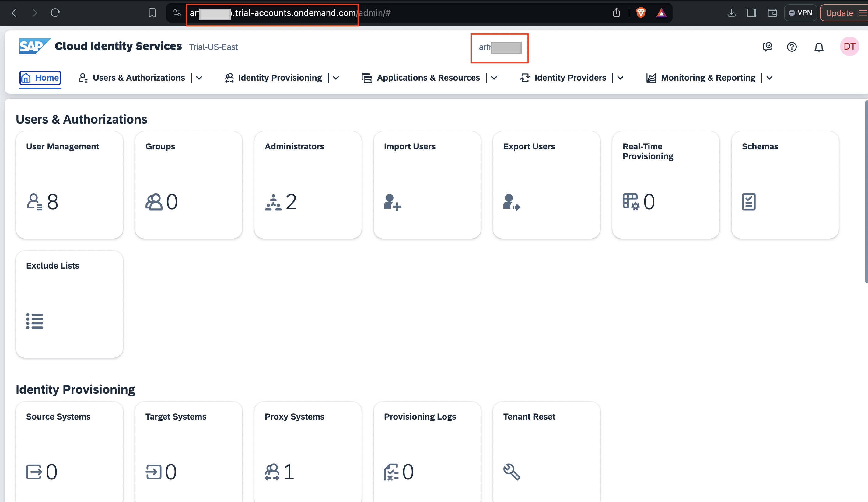Click the Trial-US-East label

pyautogui.click(x=213, y=47)
